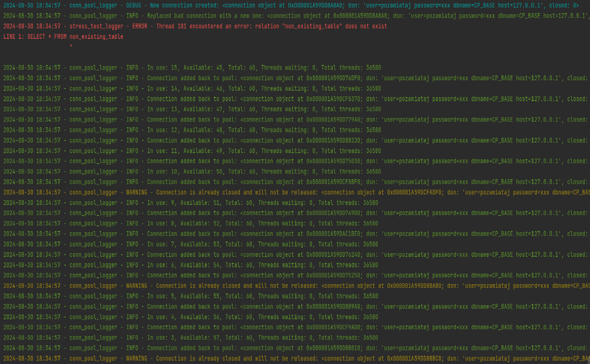590x364 pixels.
Task: Click the log line "In use: 14, Available: 46"
Action: tap(192, 89)
